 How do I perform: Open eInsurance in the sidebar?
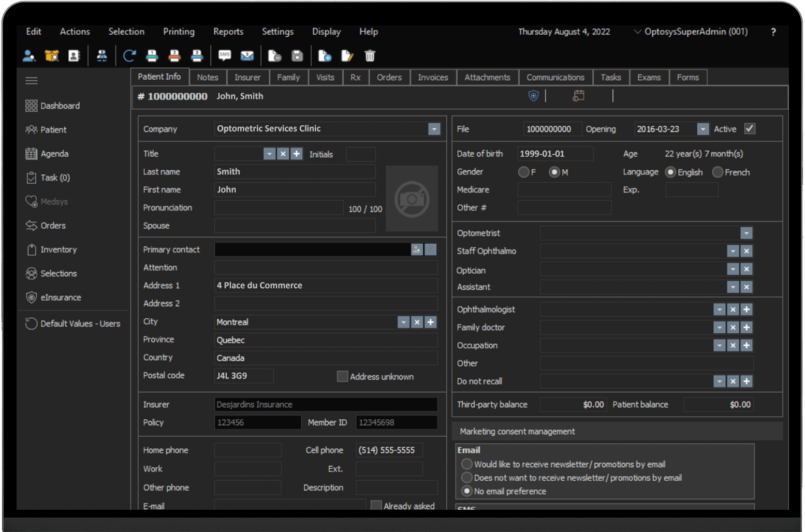point(53,297)
